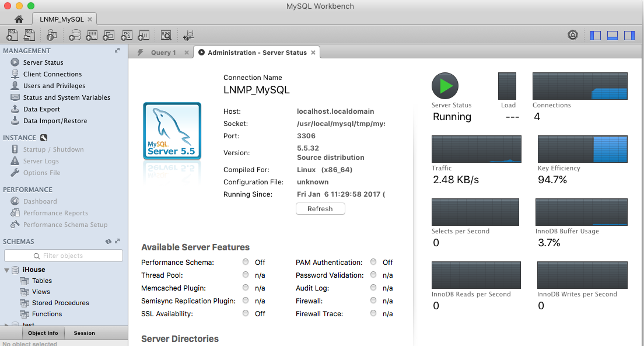Select Administration - Server Status tab

(x=257, y=53)
